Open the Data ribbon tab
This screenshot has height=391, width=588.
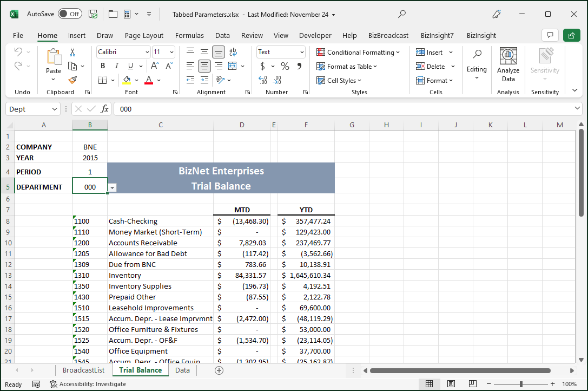point(222,35)
